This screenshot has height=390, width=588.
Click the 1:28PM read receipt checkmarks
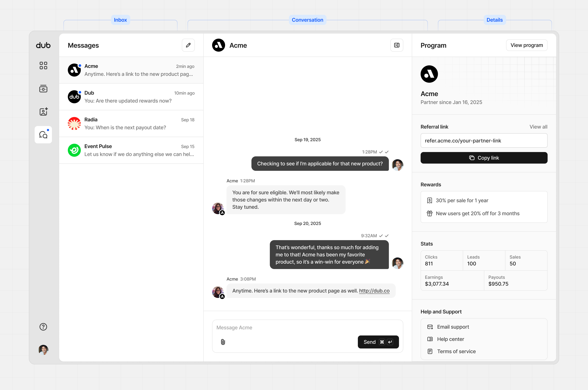(x=384, y=152)
